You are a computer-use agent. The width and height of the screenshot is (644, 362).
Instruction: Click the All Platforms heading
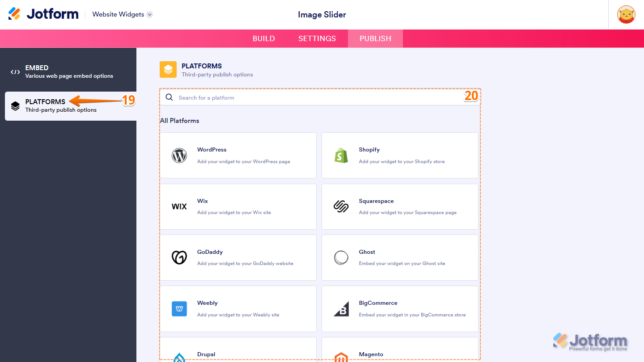pyautogui.click(x=180, y=121)
